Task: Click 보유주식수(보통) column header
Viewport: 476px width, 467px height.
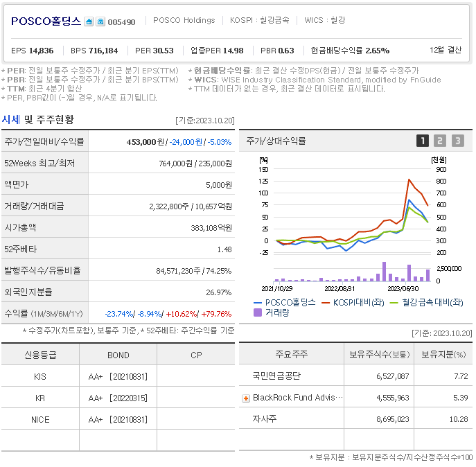Action: click(379, 354)
